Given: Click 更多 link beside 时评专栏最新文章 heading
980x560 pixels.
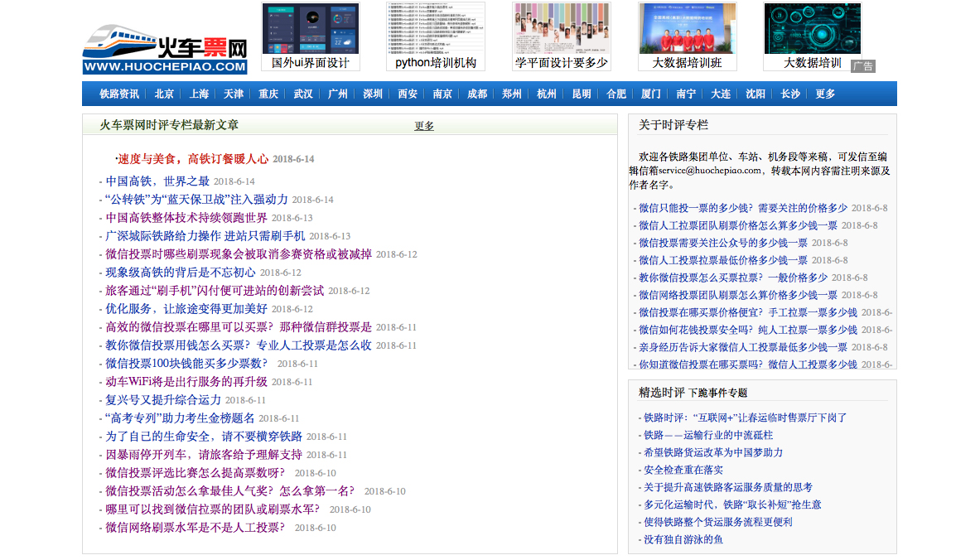Looking at the screenshot, I should click(x=424, y=126).
